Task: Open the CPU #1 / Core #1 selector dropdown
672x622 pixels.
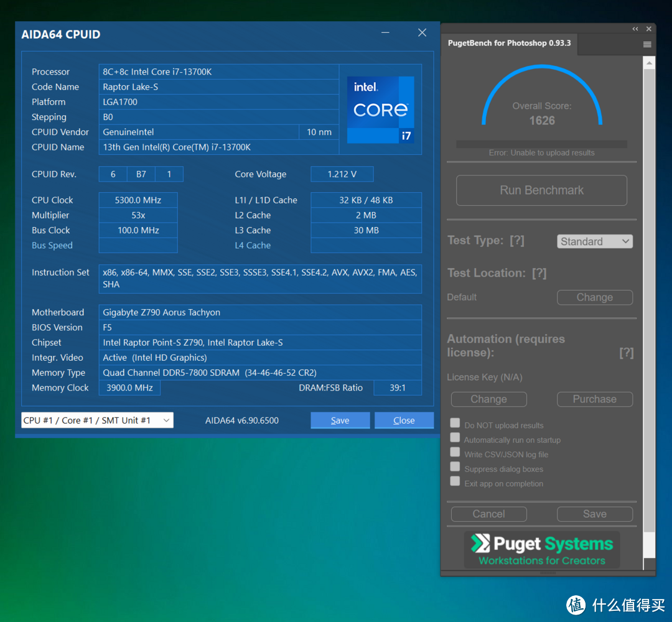Action: point(97,420)
